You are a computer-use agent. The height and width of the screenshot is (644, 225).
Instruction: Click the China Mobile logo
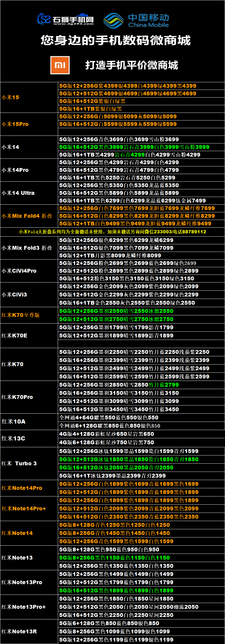pos(136,21)
